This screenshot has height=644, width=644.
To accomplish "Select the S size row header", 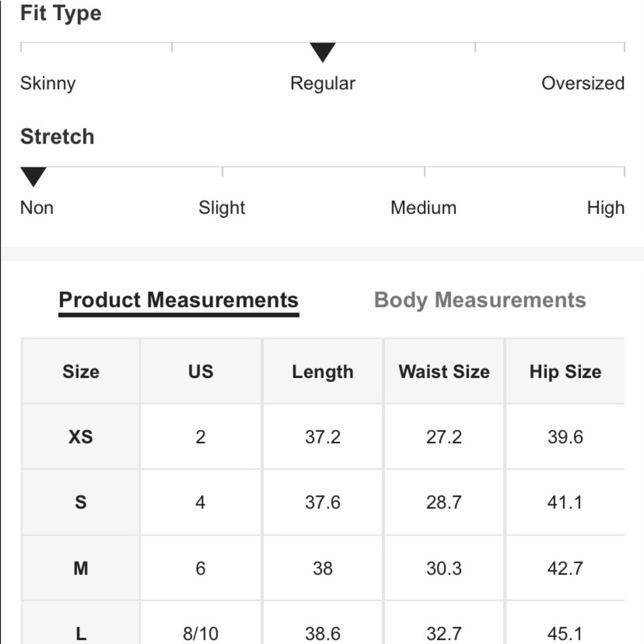I will (81, 502).
